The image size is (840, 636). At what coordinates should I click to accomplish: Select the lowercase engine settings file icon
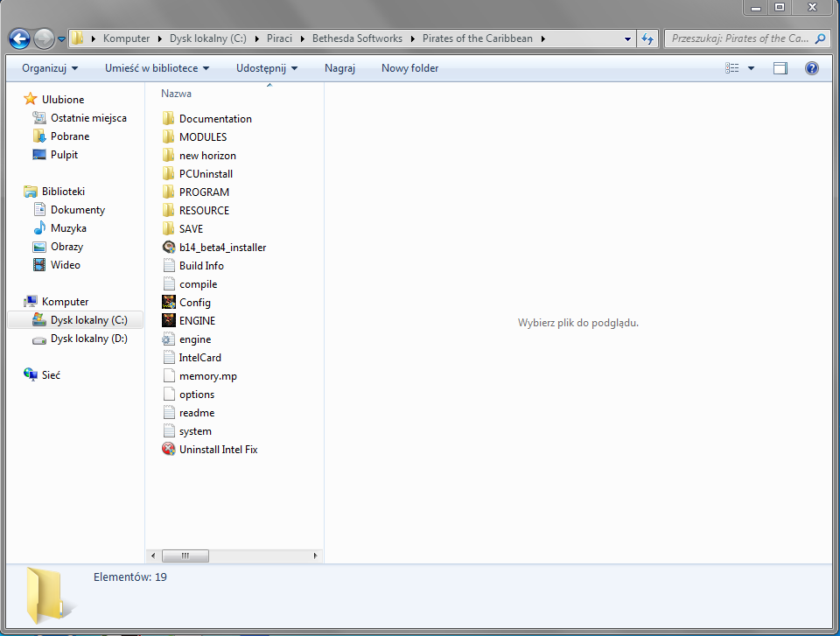click(168, 339)
